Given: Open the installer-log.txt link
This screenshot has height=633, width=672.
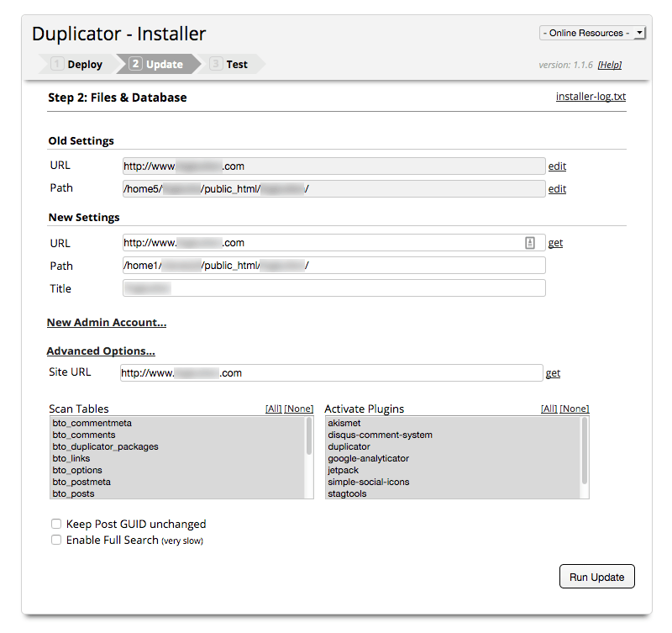Looking at the screenshot, I should tap(591, 97).
